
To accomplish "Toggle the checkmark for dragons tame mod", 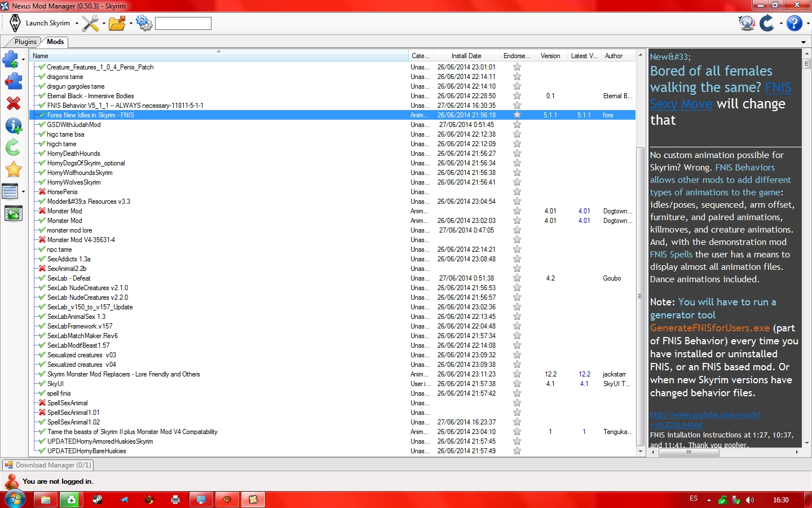I will pyautogui.click(x=42, y=77).
